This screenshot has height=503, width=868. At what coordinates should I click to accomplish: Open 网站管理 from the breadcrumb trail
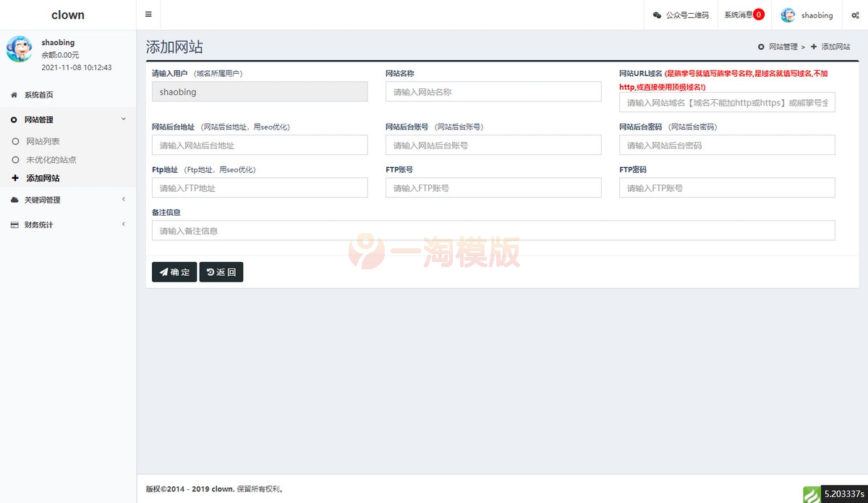pos(782,46)
